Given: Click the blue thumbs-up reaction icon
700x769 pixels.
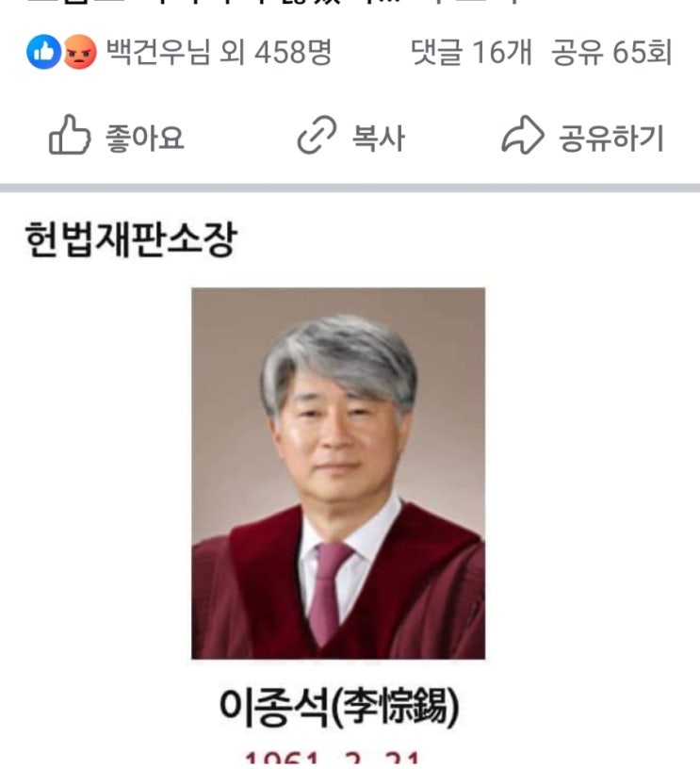Looking at the screenshot, I should click(x=43, y=52).
